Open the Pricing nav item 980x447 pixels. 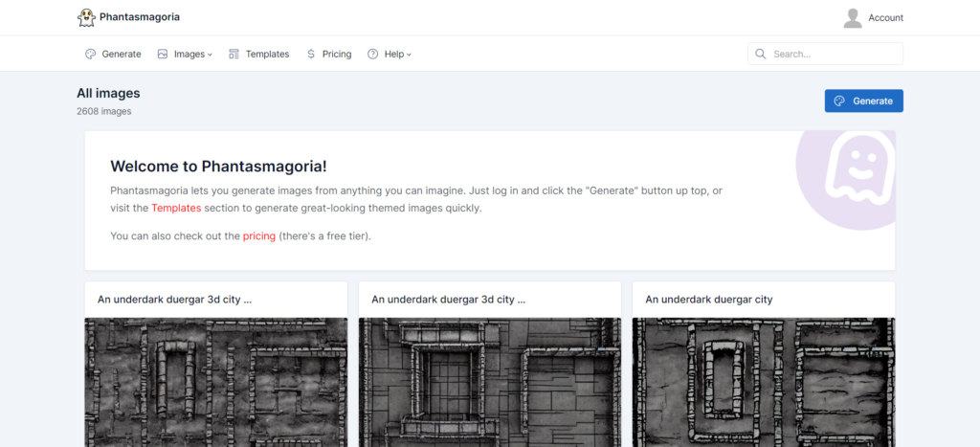pos(336,55)
